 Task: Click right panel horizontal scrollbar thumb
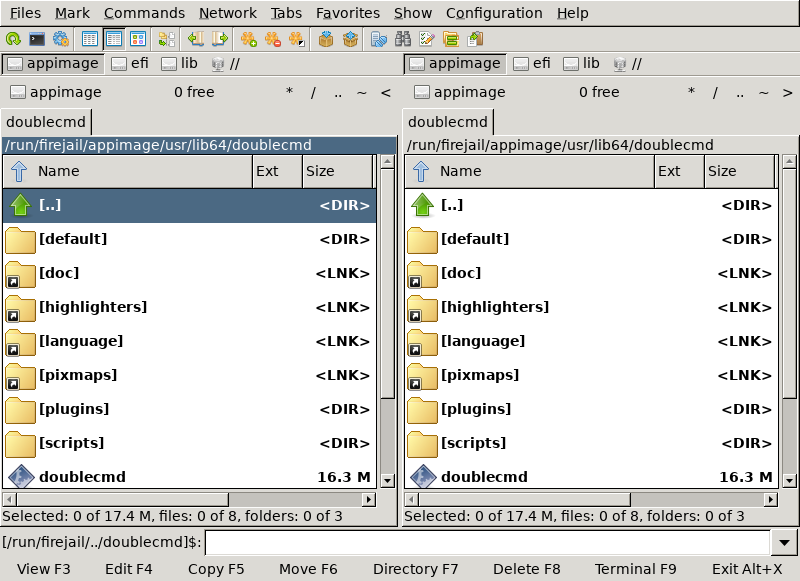click(x=524, y=499)
